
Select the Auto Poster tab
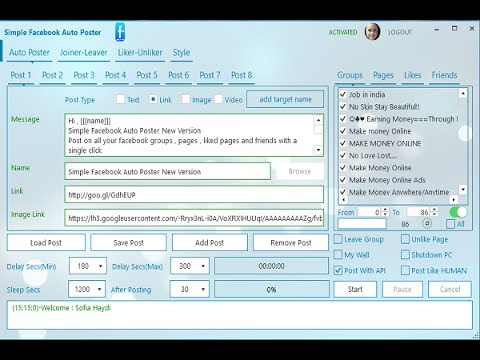point(29,52)
